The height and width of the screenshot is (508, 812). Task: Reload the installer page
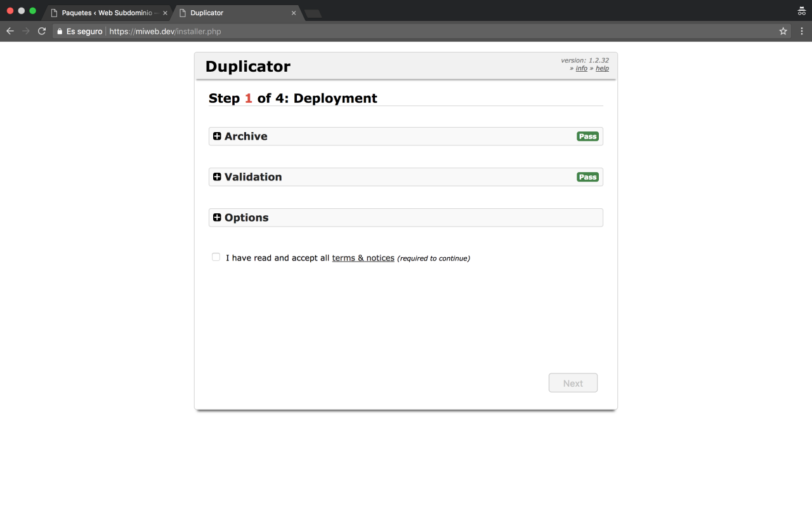click(42, 31)
